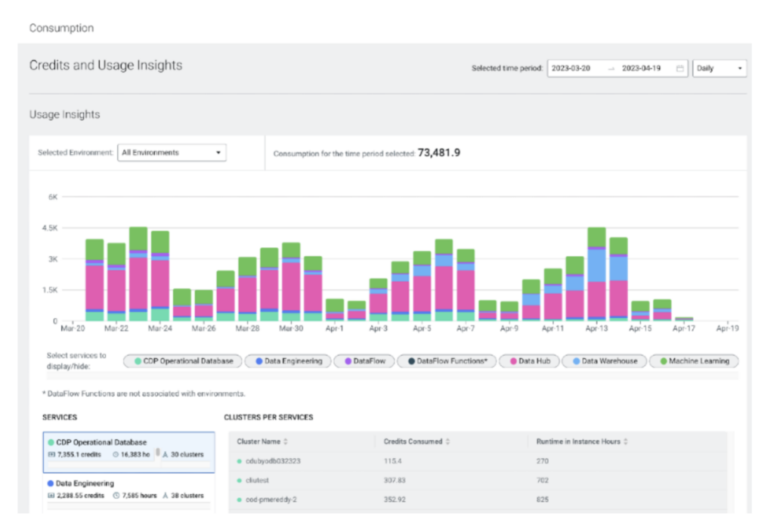Hide Machine Learning from the chart
The image size is (774, 532).
[693, 361]
